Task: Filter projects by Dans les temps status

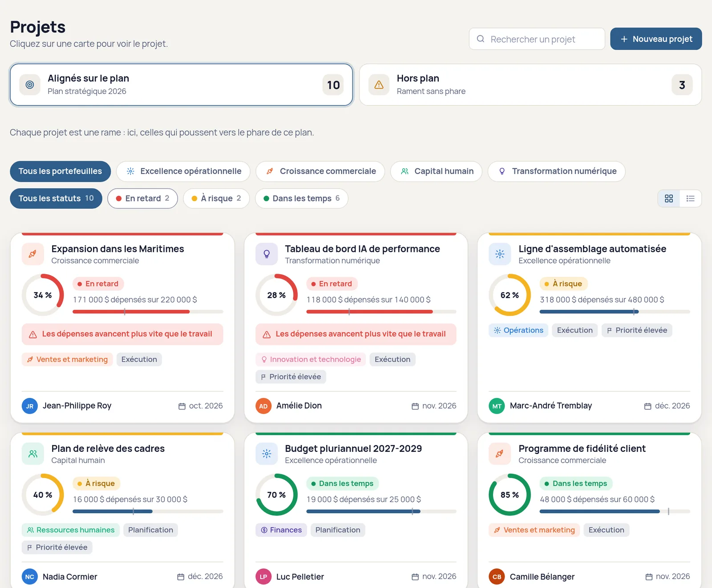Action: click(302, 199)
